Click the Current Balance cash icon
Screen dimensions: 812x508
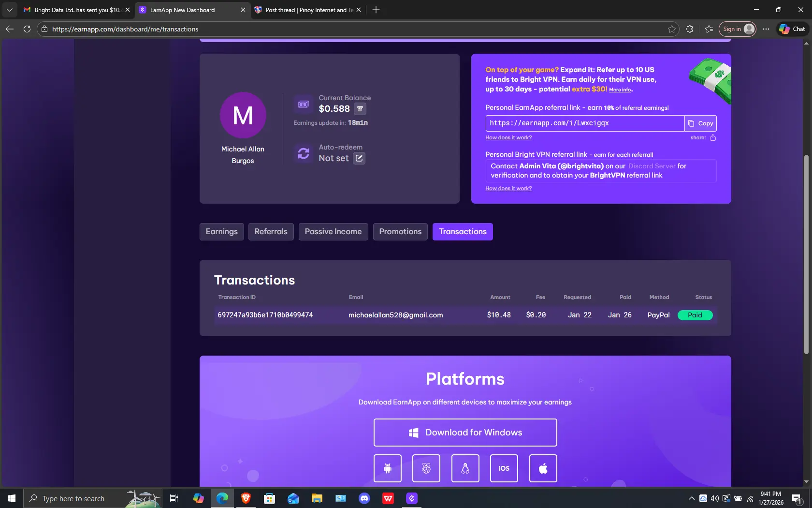(x=303, y=104)
